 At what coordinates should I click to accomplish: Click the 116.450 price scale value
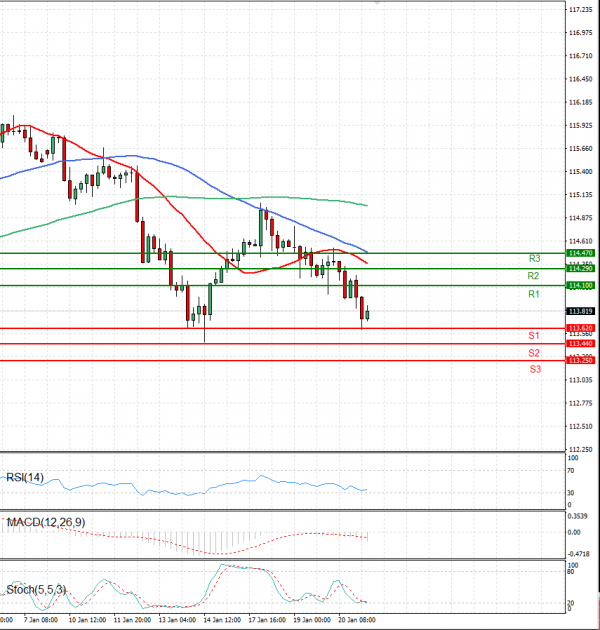click(581, 79)
